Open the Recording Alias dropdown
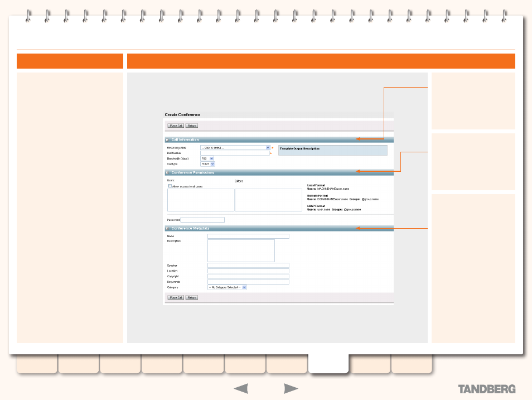Viewport: 532px width, 400px height. [x=235, y=148]
